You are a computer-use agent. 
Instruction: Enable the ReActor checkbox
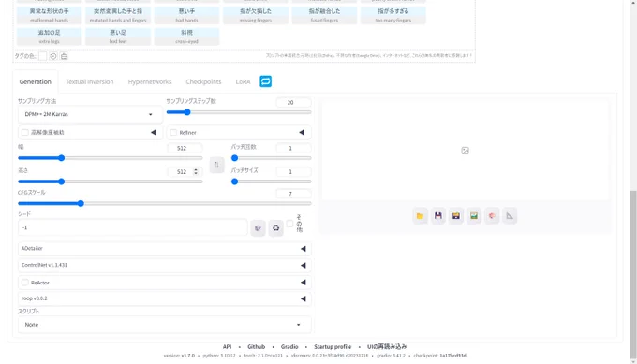click(25, 283)
